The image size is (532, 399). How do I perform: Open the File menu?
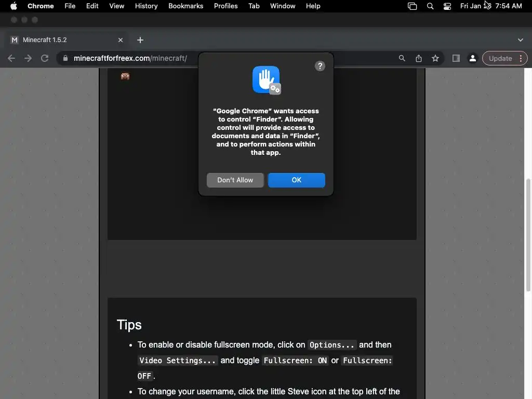(x=70, y=6)
